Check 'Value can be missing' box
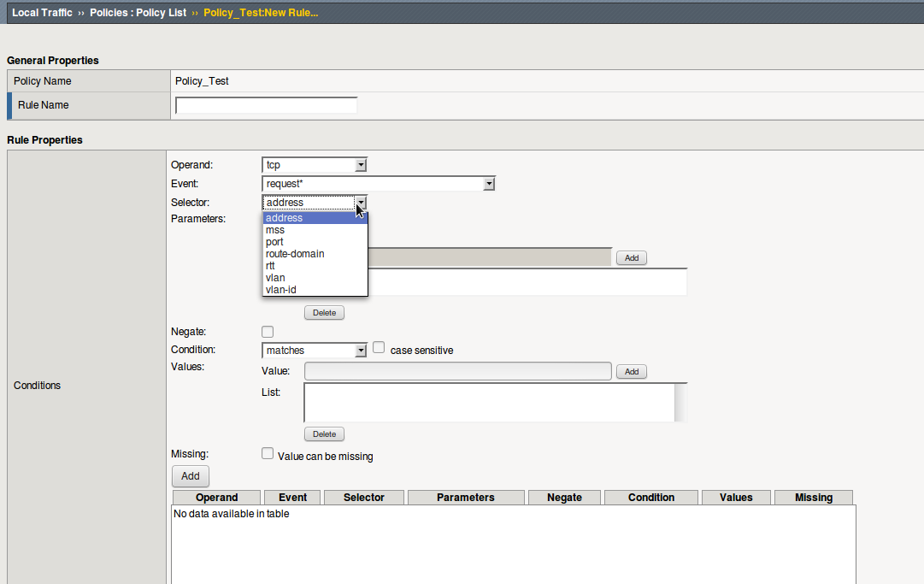The width and height of the screenshot is (924, 584). coord(268,454)
